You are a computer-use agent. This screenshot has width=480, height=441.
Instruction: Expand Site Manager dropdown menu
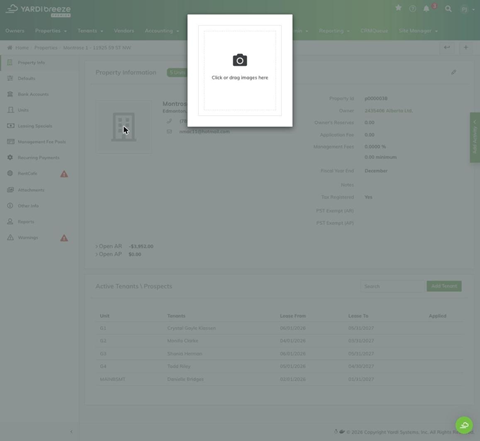[x=418, y=31]
